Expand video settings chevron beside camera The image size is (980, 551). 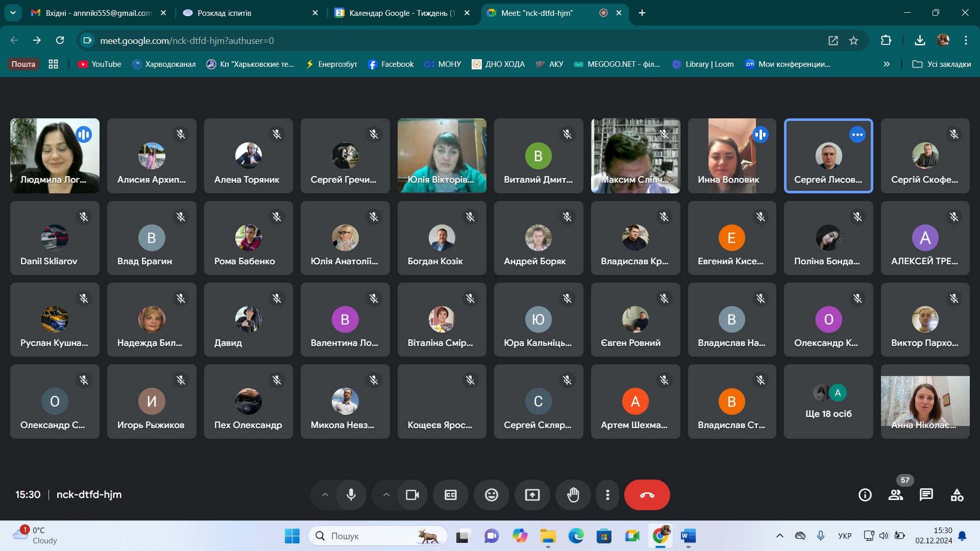pyautogui.click(x=386, y=495)
